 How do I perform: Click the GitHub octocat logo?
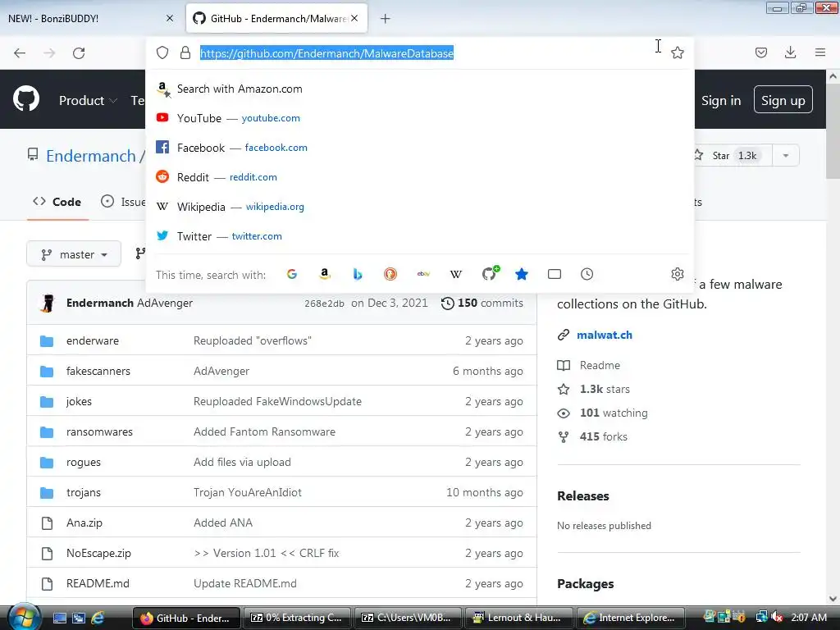pyautogui.click(x=26, y=99)
